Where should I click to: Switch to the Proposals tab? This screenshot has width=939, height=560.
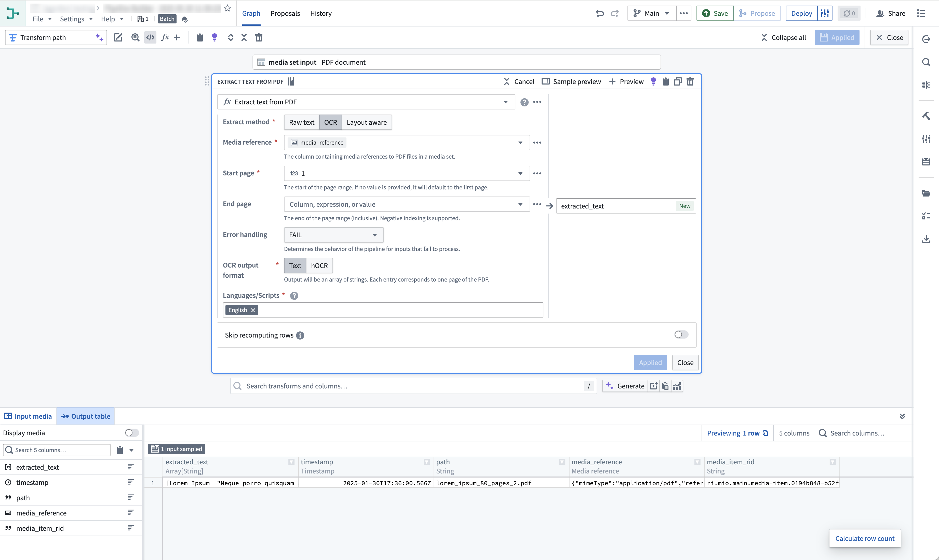285,13
